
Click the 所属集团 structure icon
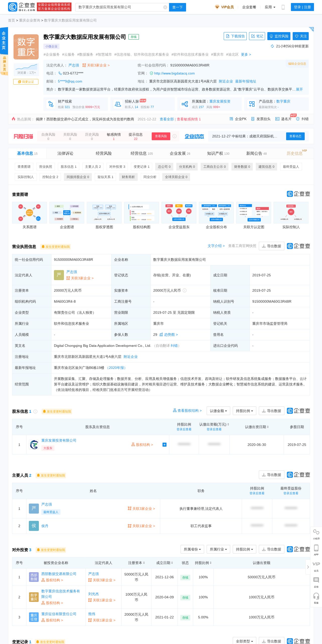(x=185, y=104)
